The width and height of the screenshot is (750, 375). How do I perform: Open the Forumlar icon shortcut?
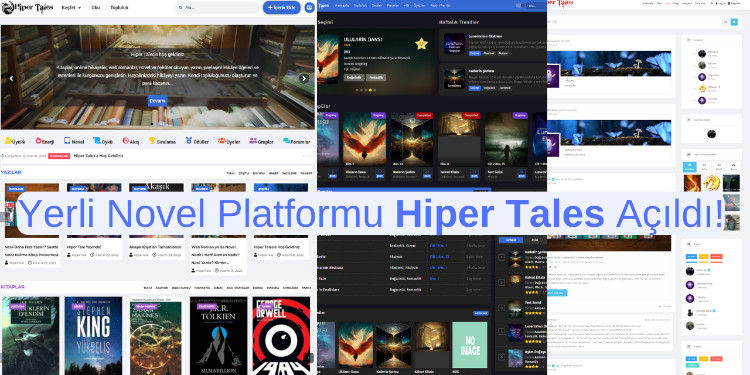[297, 141]
